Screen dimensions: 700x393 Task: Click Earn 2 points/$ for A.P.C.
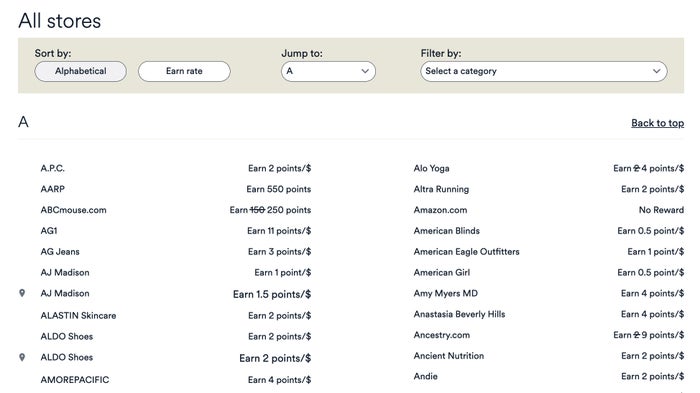[x=279, y=168]
